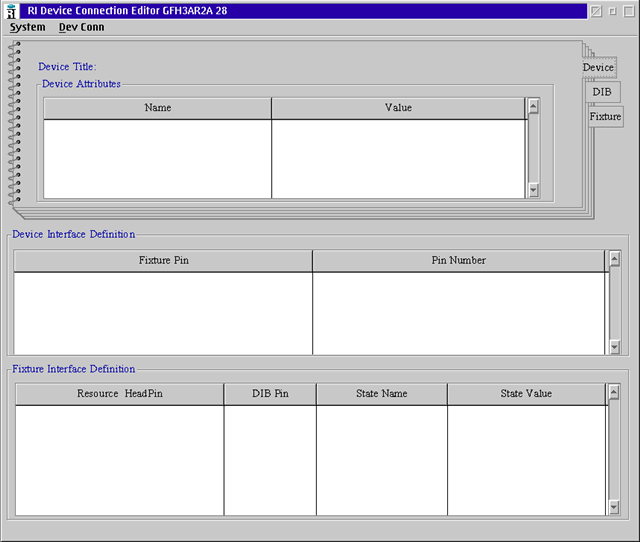
Task: Click the State Value column header
Action: (527, 394)
